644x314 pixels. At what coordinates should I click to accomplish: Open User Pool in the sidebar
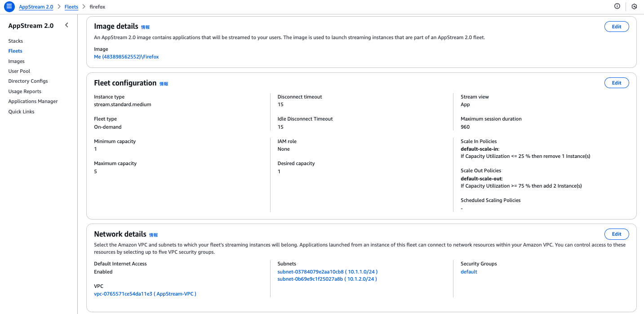[19, 71]
